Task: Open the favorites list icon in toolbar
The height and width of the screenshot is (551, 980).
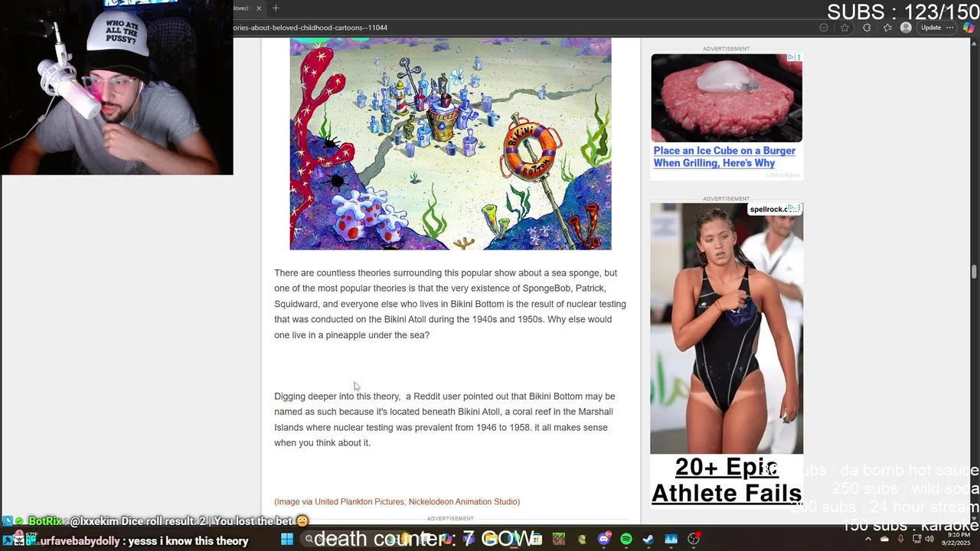Action: 887,28
